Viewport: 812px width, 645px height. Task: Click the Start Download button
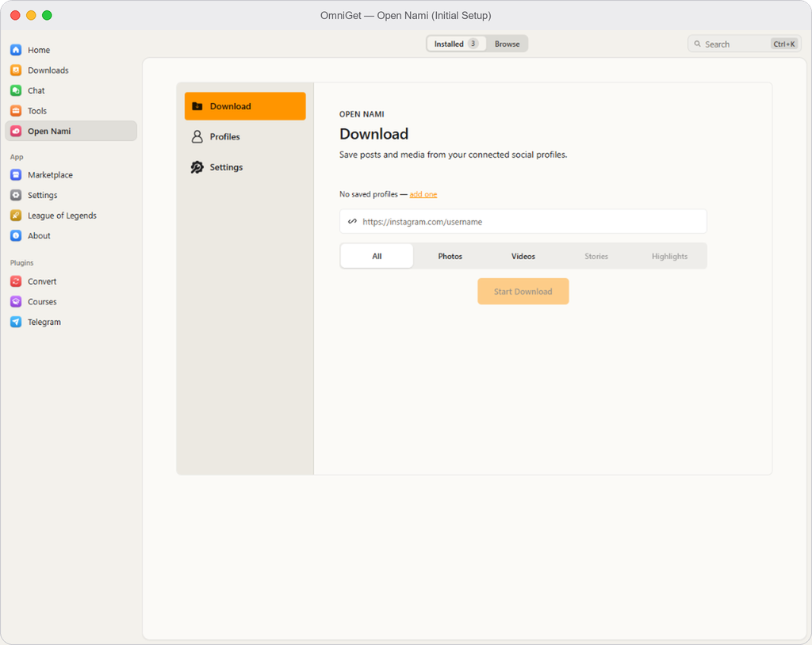click(523, 292)
